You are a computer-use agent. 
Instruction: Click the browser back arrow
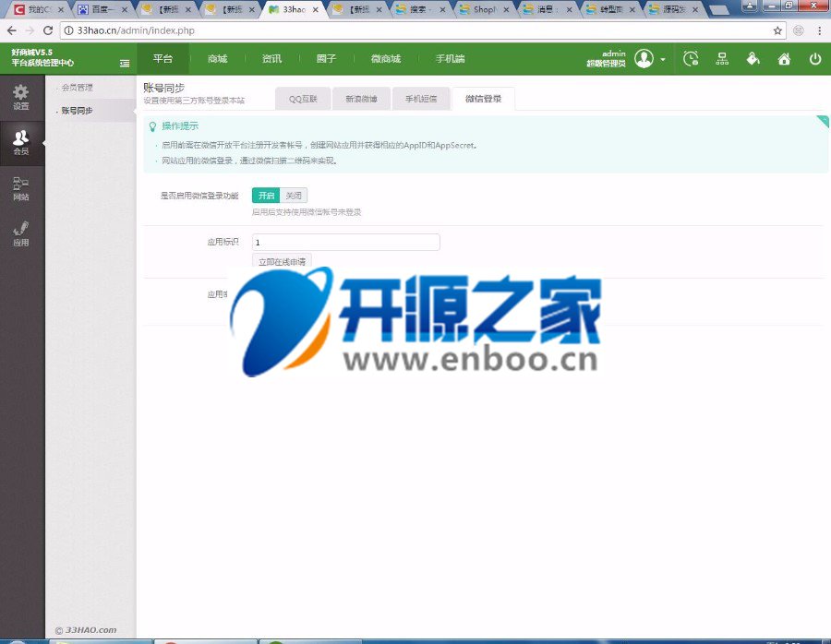click(x=12, y=30)
